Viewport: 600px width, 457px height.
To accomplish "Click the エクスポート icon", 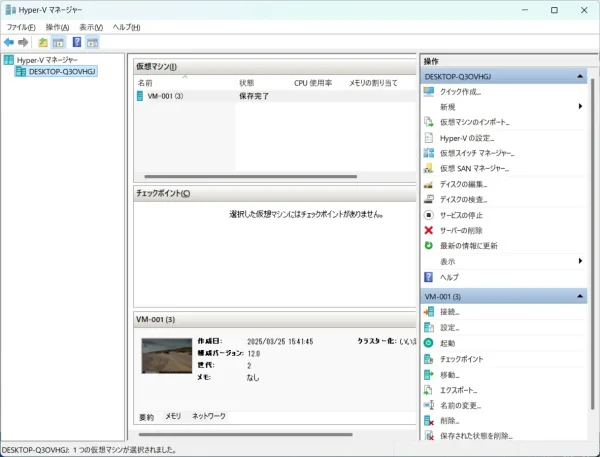I will coord(429,390).
